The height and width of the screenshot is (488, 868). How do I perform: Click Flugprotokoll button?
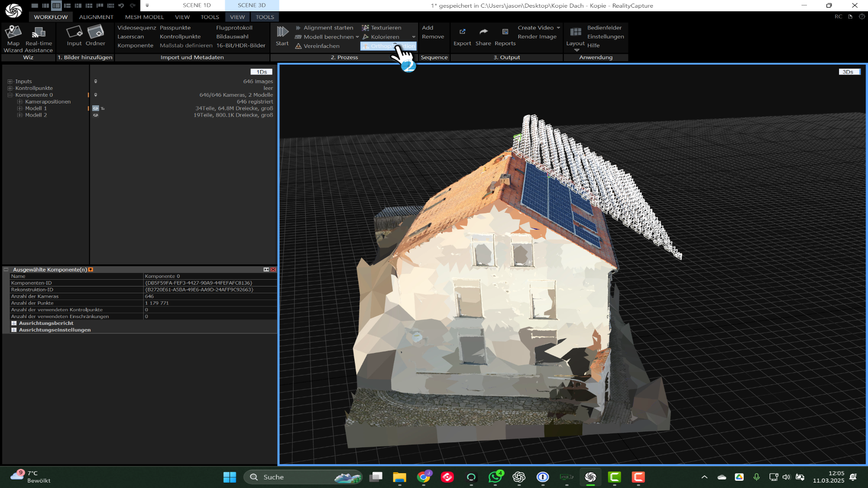(234, 28)
